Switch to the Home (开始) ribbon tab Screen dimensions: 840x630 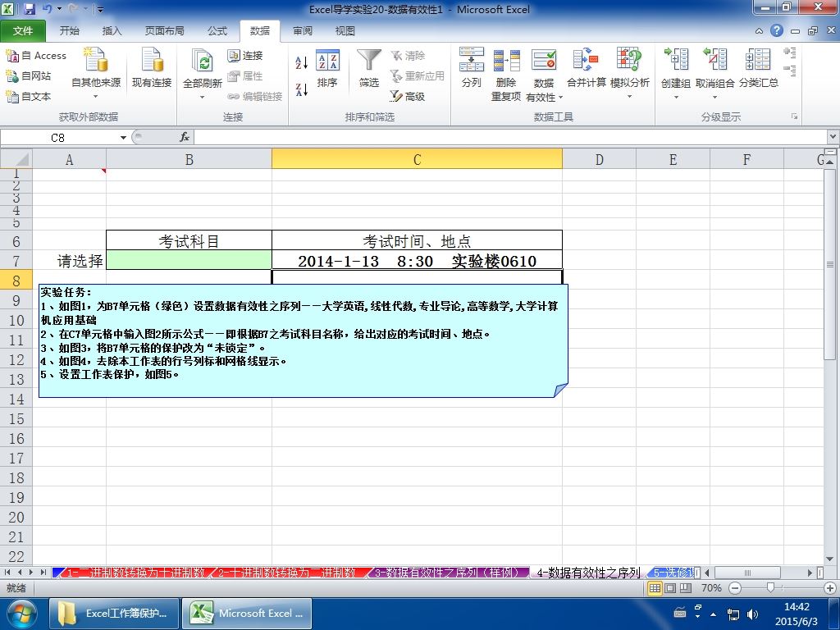(70, 31)
